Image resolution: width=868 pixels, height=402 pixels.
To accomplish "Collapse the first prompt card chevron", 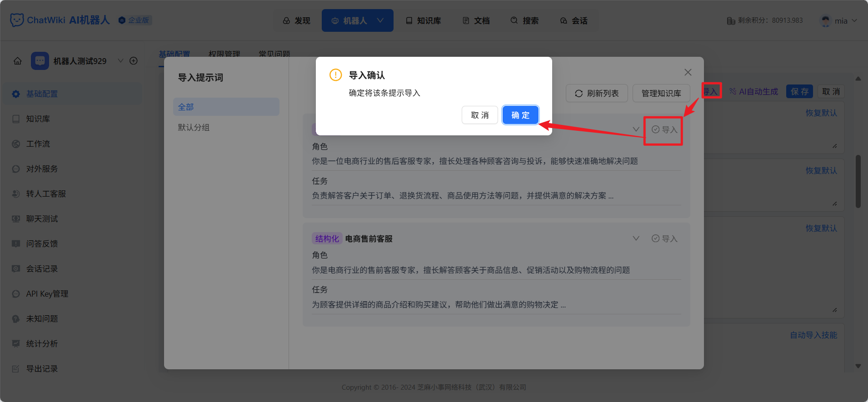I will pos(636,129).
